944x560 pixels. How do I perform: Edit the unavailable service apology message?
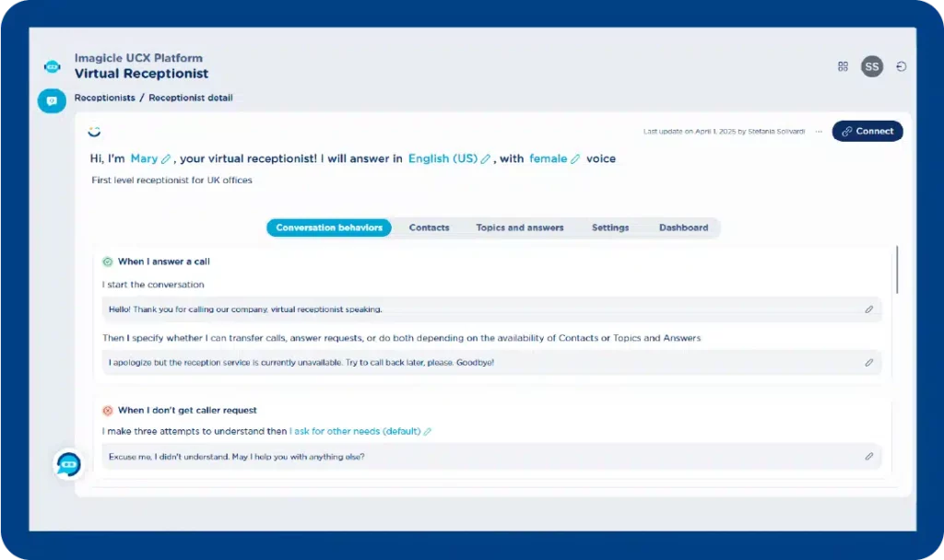coord(867,363)
